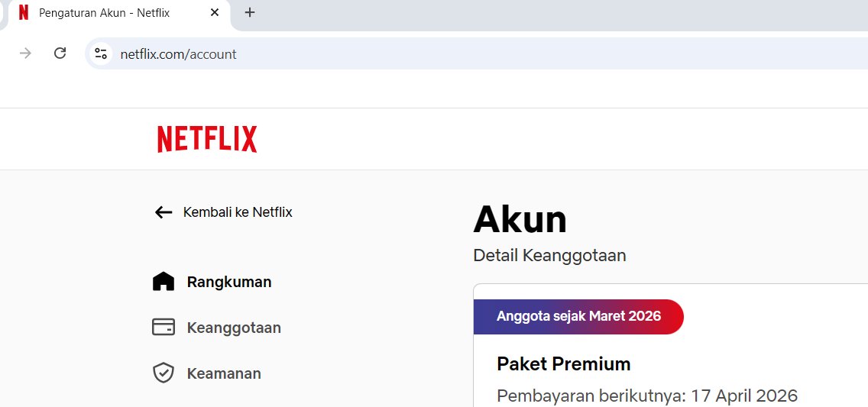Click the Detail Keanggotaan subtitle
The width and height of the screenshot is (868, 407).
coord(549,256)
